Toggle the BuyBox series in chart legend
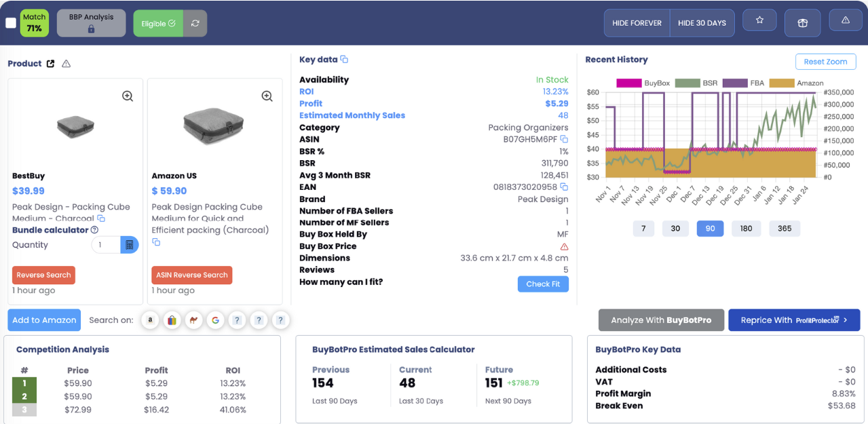This screenshot has height=424, width=868. pyautogui.click(x=643, y=83)
